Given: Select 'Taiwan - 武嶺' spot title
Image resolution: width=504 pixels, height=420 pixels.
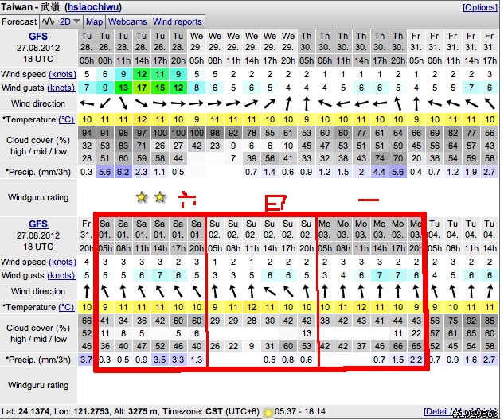Looking at the screenshot, I should pos(30,7).
